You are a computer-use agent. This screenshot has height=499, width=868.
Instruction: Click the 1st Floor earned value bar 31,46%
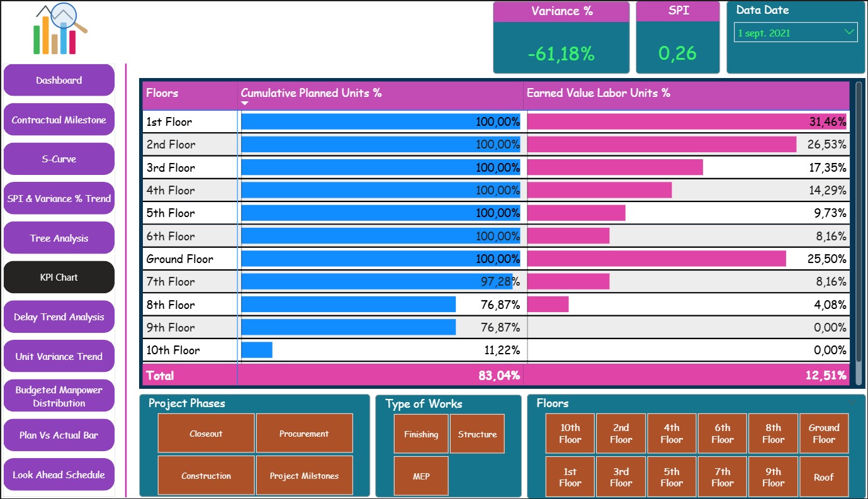(x=687, y=121)
